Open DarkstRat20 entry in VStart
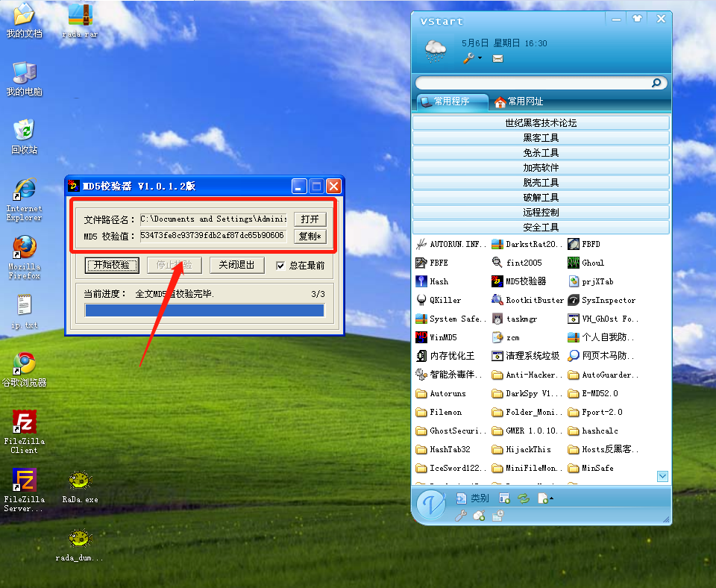 [526, 244]
